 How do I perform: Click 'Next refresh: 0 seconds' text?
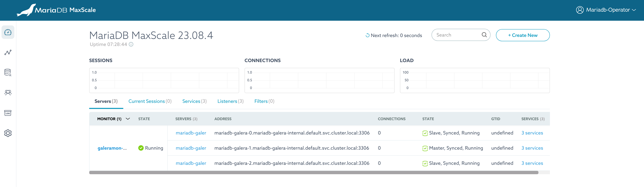click(396, 36)
